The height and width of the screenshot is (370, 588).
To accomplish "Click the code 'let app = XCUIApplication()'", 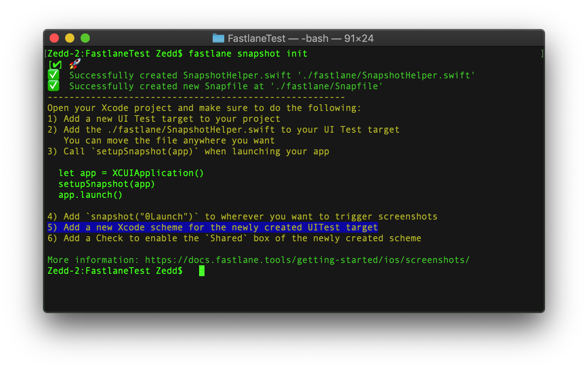I will tap(131, 173).
